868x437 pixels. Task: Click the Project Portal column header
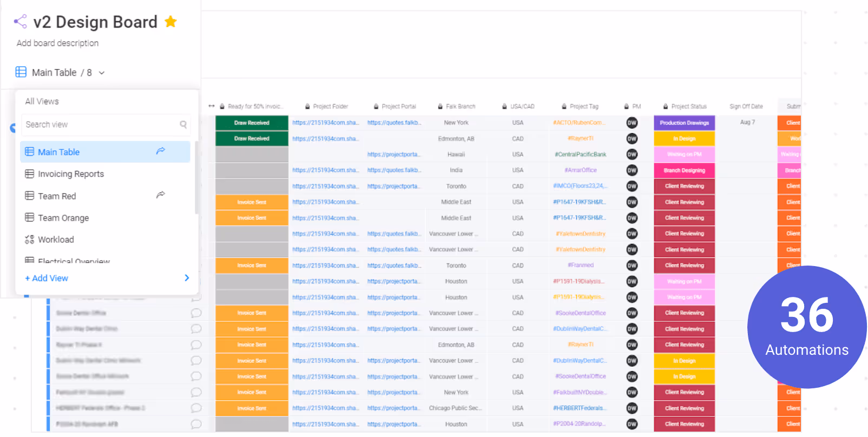pyautogui.click(x=399, y=107)
